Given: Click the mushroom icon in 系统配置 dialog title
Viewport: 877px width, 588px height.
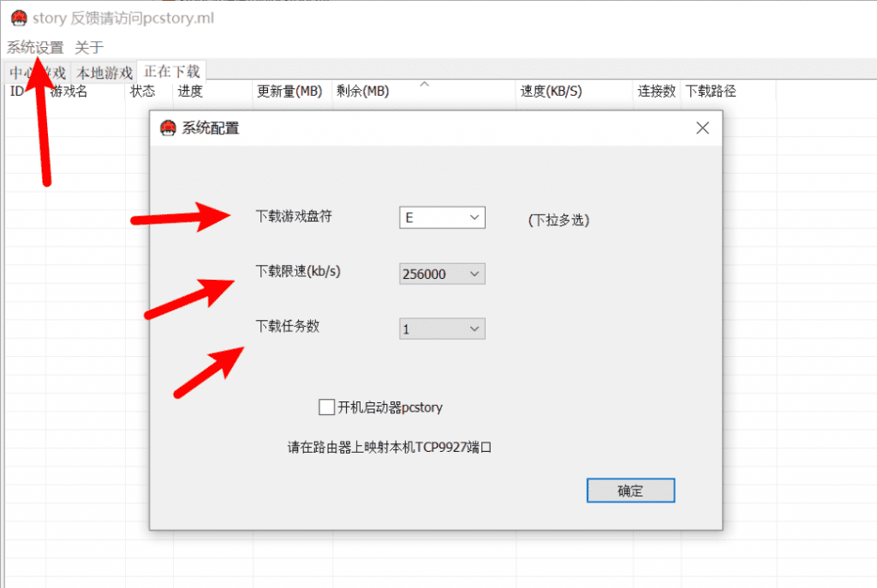Looking at the screenshot, I should [168, 128].
